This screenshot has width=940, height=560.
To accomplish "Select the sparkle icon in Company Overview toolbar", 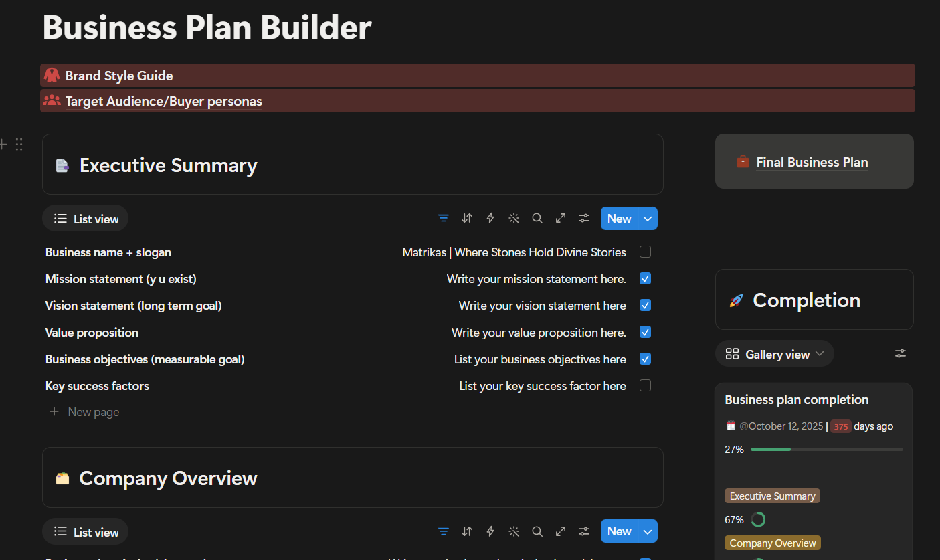I will (514, 531).
